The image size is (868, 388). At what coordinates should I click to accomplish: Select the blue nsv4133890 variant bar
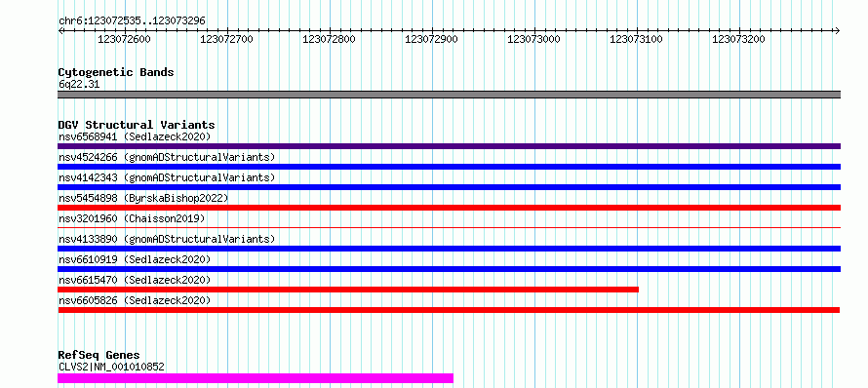pos(449,249)
